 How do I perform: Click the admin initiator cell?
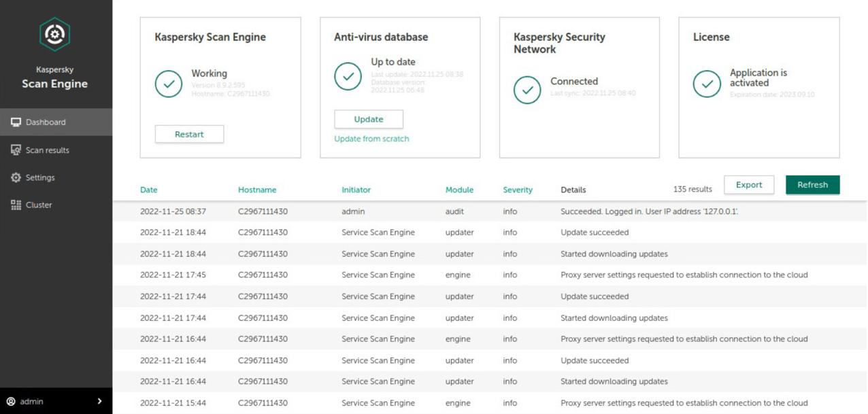tap(353, 211)
